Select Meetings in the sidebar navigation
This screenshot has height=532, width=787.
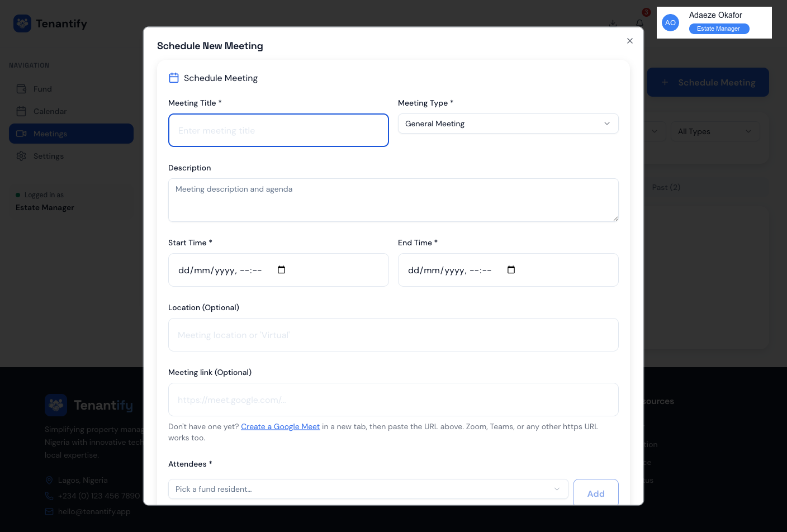point(71,134)
